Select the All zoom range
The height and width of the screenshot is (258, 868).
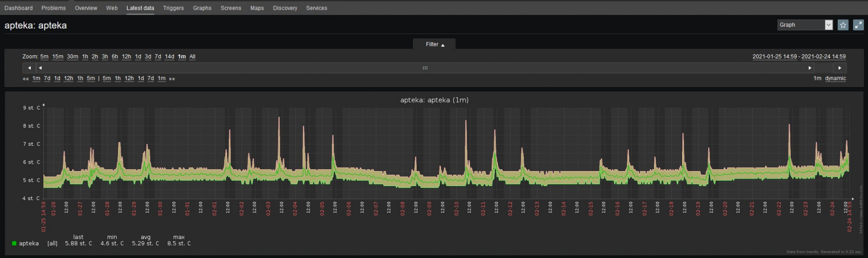192,57
